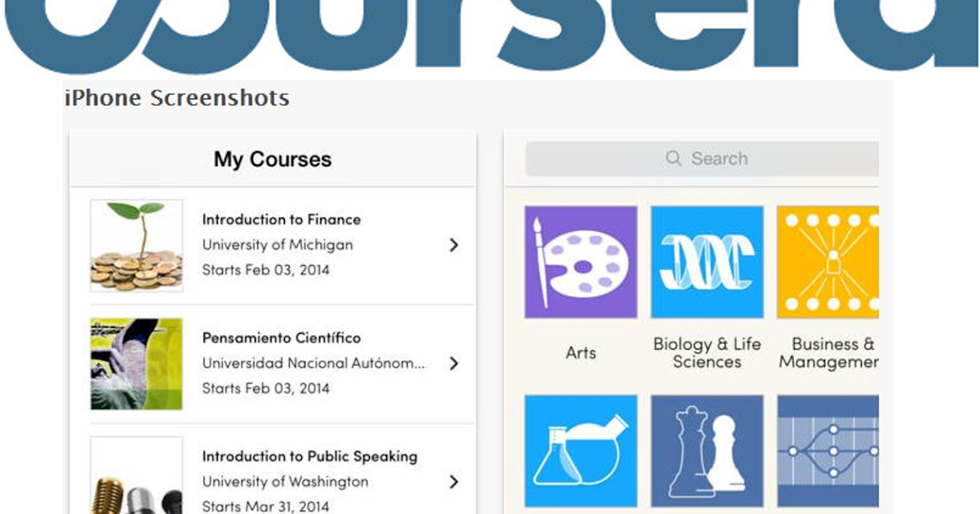Screen dimensions: 980x514
Task: Click the magnifying glass search icon
Action: click(x=674, y=158)
